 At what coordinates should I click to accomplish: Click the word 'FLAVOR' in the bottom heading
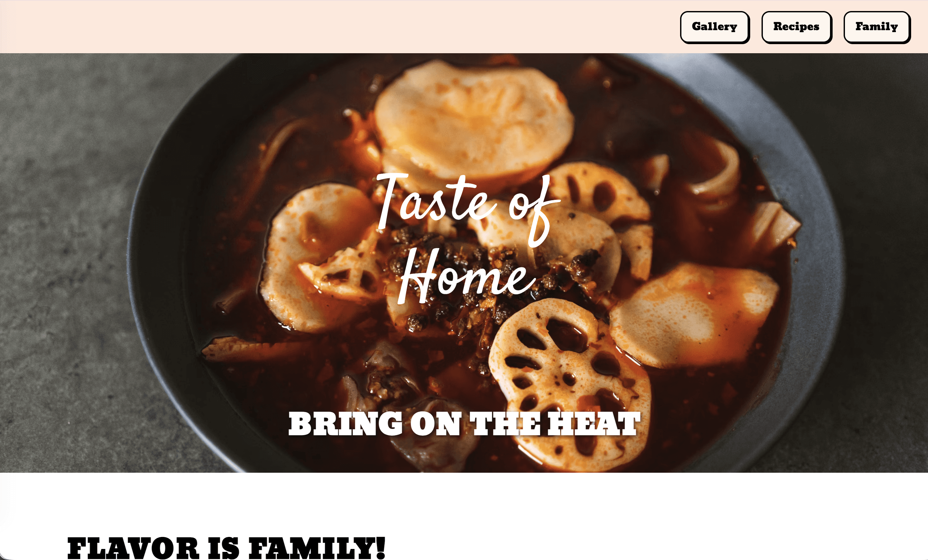[x=133, y=548]
